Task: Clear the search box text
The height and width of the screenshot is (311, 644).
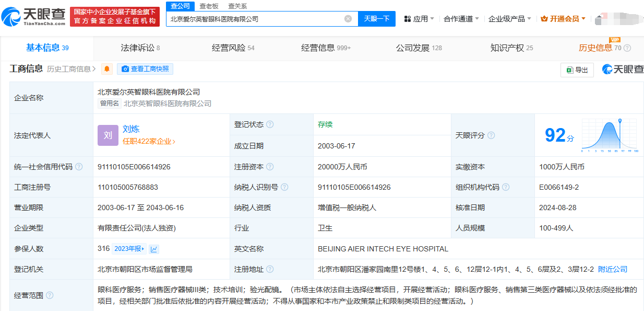Action: point(348,19)
